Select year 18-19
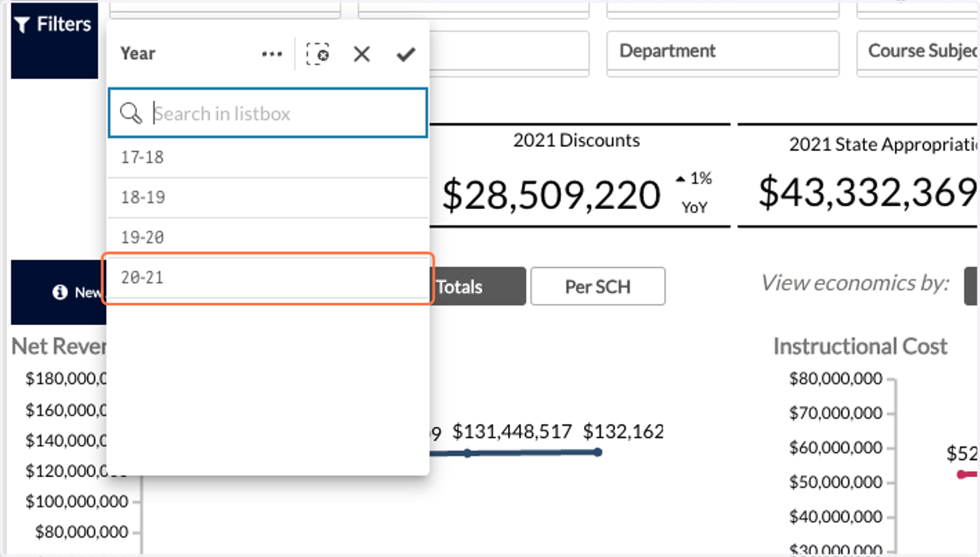Viewport: 980px width, 557px height. pyautogui.click(x=268, y=198)
